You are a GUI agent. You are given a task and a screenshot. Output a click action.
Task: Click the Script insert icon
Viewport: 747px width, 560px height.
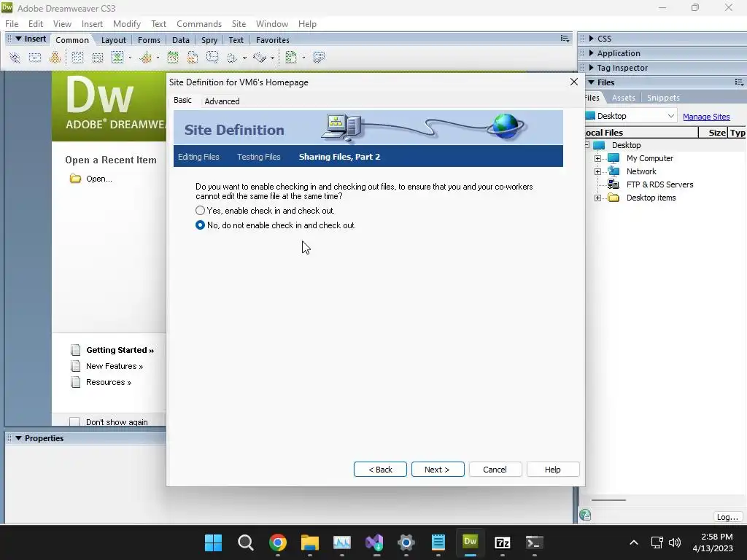pyautogui.click(x=260, y=58)
